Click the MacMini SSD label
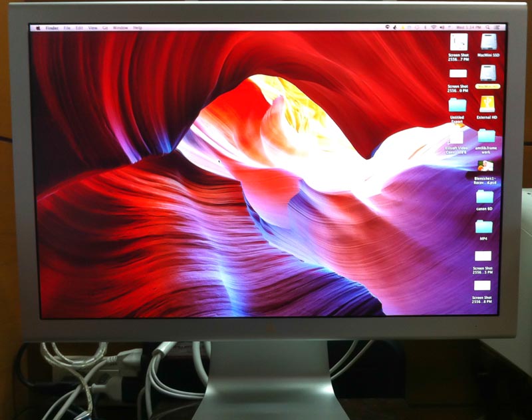This screenshot has width=532, height=420. 489,55
